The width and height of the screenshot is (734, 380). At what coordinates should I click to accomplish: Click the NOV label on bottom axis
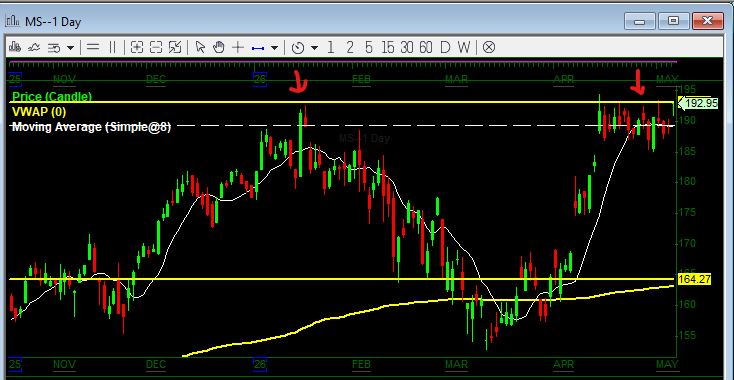[64, 364]
